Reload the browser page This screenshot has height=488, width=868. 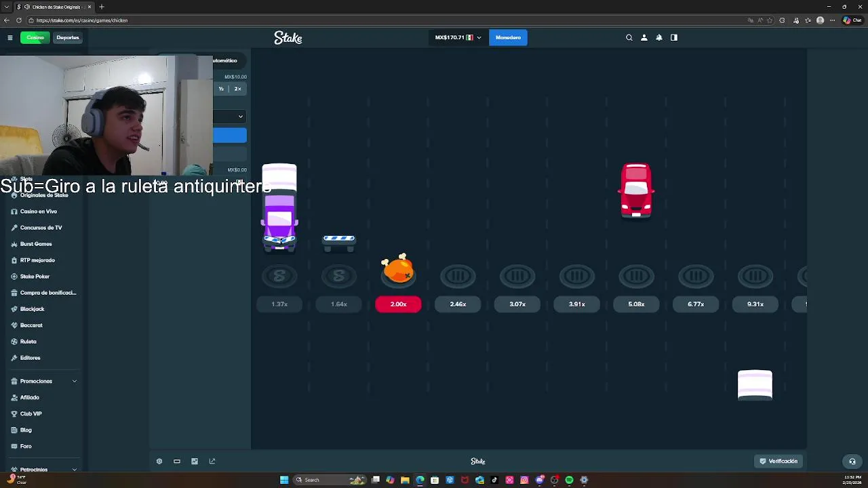coord(19,20)
